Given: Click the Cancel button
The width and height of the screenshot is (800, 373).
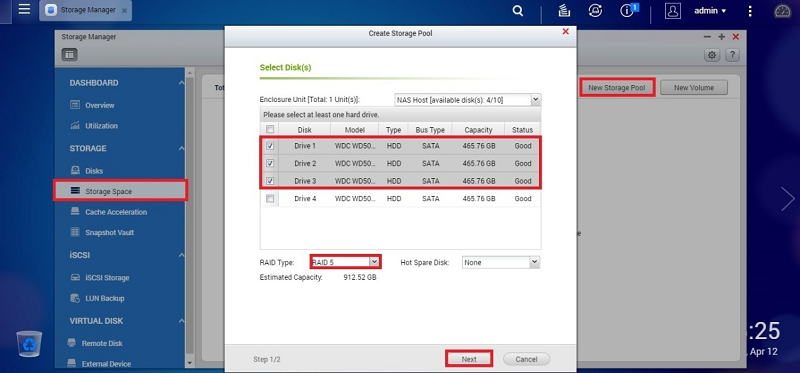Looking at the screenshot, I should pos(526,359).
